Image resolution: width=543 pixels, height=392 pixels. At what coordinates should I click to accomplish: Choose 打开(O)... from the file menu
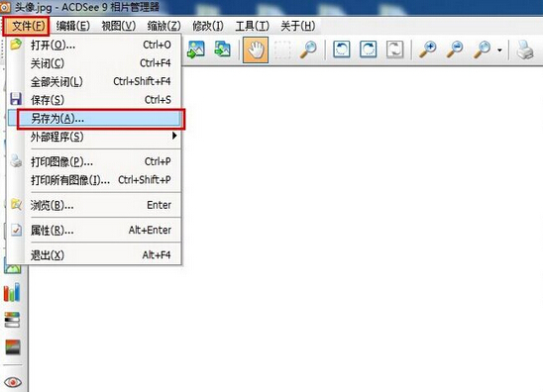pos(94,45)
